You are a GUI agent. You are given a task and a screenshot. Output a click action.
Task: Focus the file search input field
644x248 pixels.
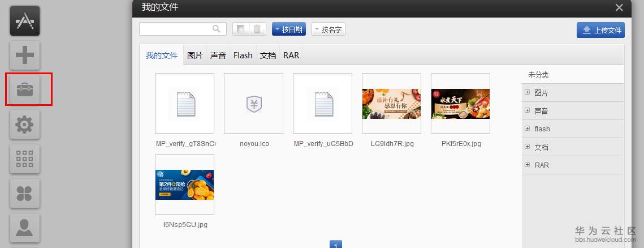tap(183, 29)
